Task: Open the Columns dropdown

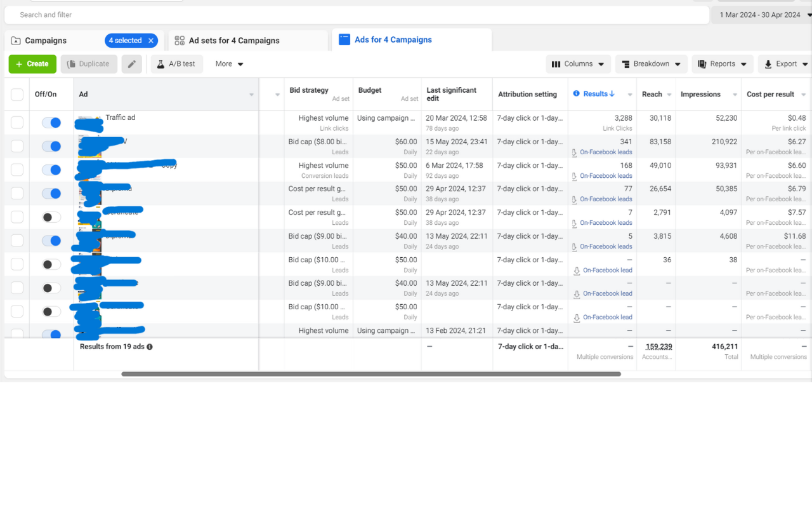Action: [578, 64]
